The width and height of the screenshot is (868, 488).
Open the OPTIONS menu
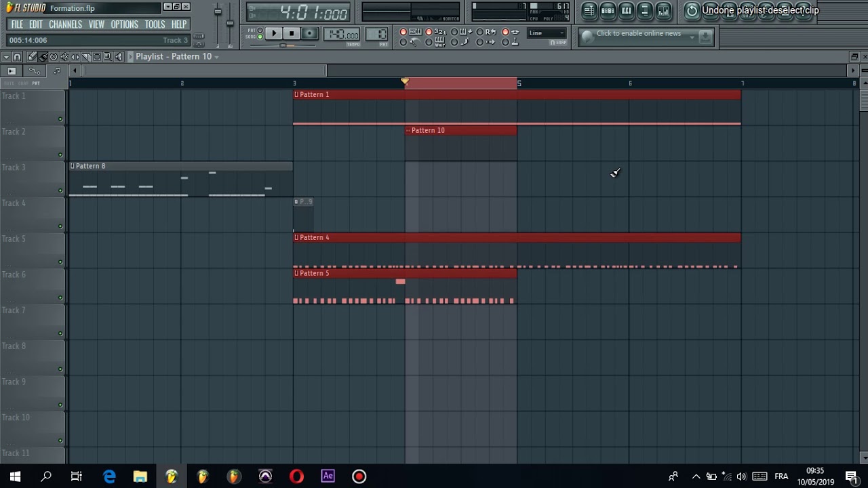(125, 24)
